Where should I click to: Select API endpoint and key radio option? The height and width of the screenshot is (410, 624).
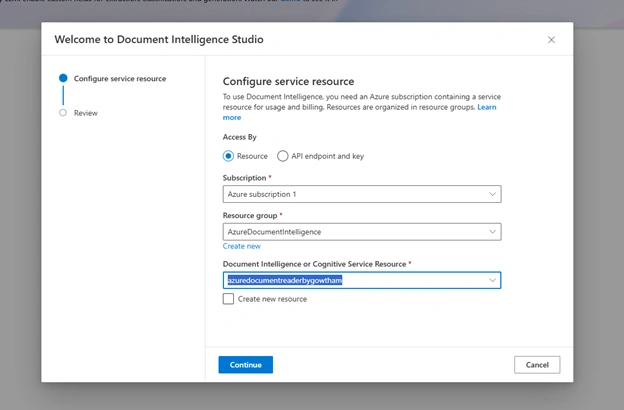tap(283, 156)
